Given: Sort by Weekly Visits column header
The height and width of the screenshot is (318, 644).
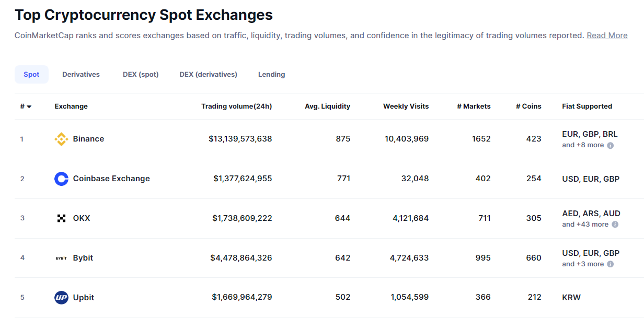Looking at the screenshot, I should coord(406,107).
